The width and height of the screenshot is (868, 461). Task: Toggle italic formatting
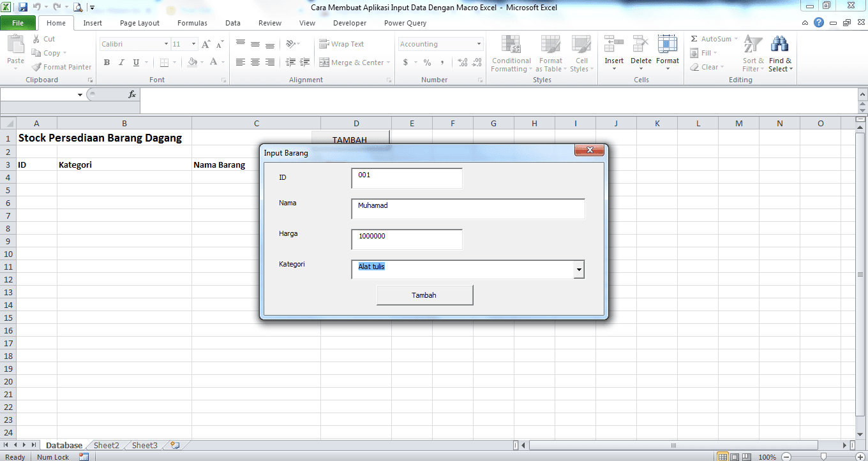(121, 62)
